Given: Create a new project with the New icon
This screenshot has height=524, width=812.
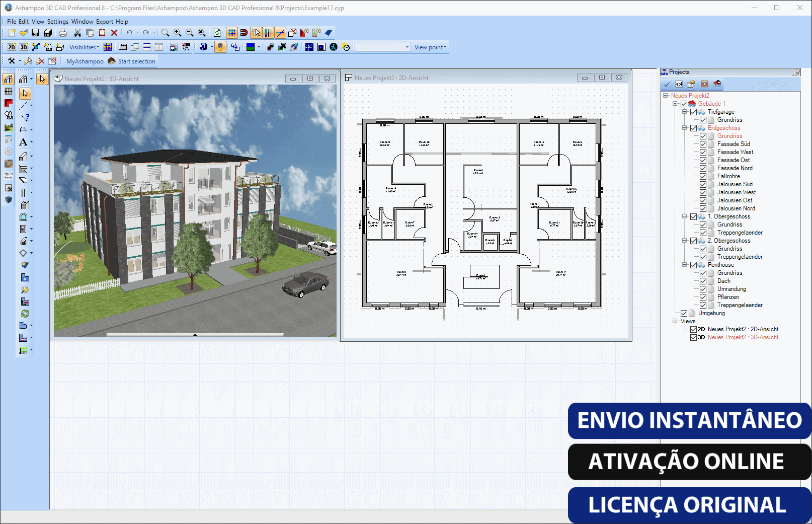Looking at the screenshot, I should [12, 33].
